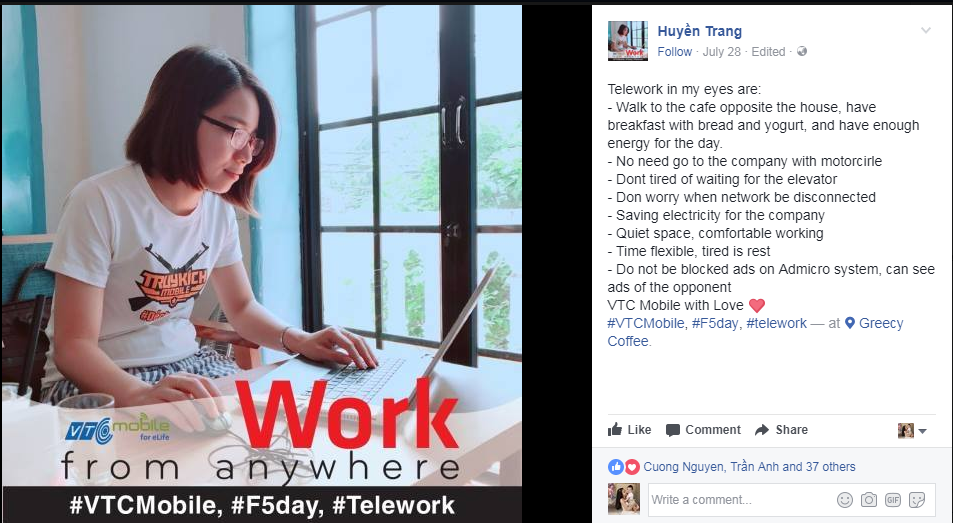
Task: Open the GIF picker in comment box
Action: tap(893, 500)
